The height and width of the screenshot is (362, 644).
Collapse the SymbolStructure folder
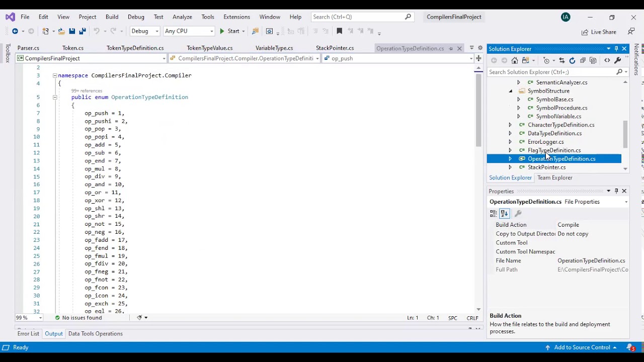511,91
